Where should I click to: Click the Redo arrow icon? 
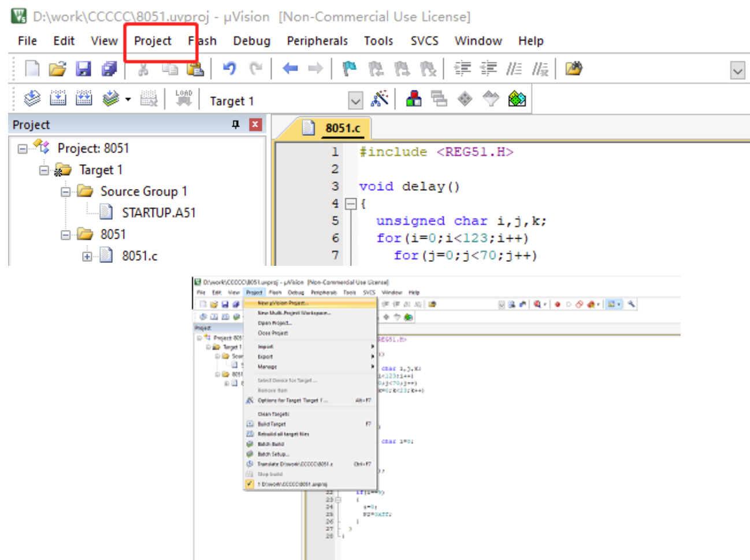point(255,69)
